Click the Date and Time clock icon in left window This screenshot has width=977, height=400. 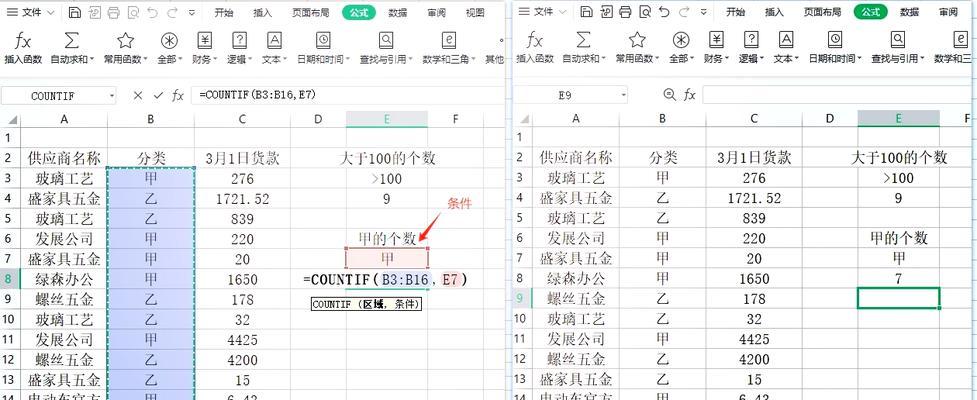coord(323,41)
